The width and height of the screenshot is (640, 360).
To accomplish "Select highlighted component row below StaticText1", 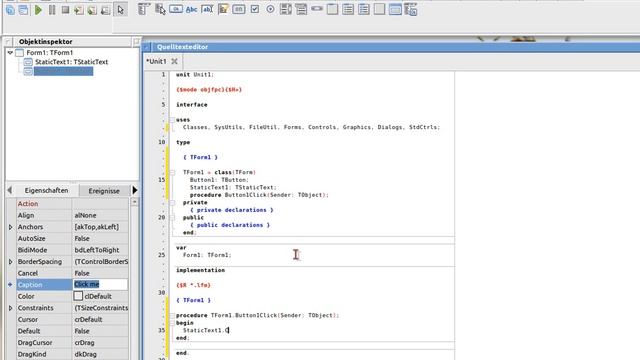I will [63, 71].
